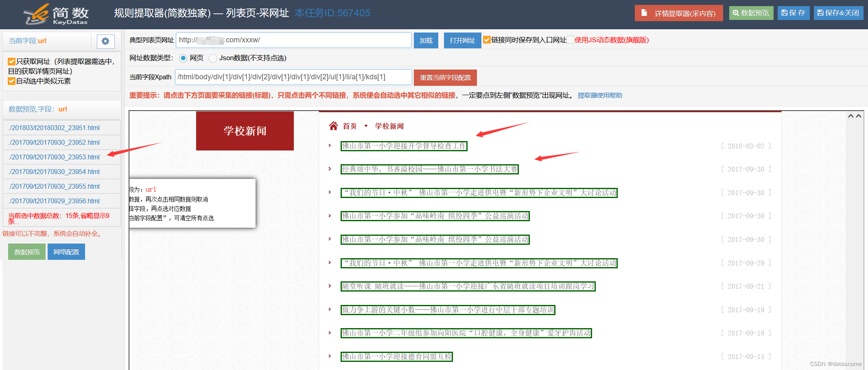Click the green 数据预览 button in header
The image size is (868, 370).
coord(751,13)
